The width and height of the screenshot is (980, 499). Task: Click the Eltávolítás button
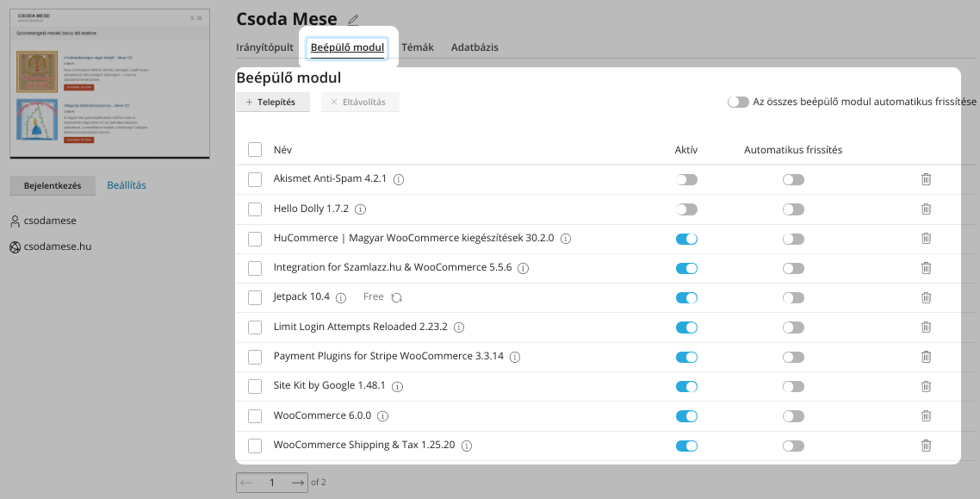click(360, 102)
